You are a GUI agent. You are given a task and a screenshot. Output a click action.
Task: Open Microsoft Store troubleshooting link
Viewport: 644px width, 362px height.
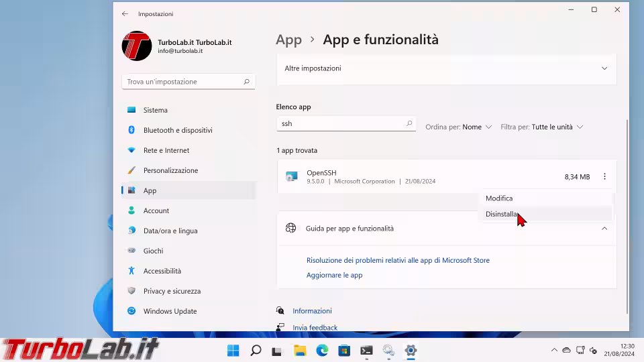click(398, 260)
